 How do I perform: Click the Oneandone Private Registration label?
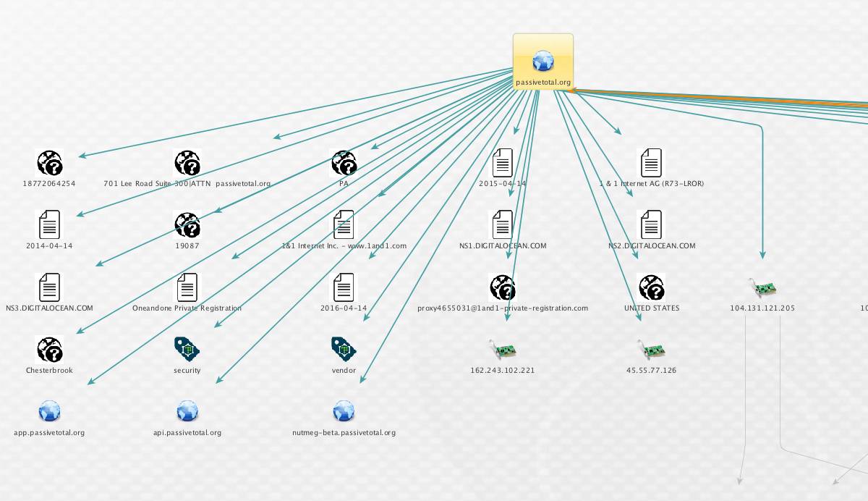point(187,308)
